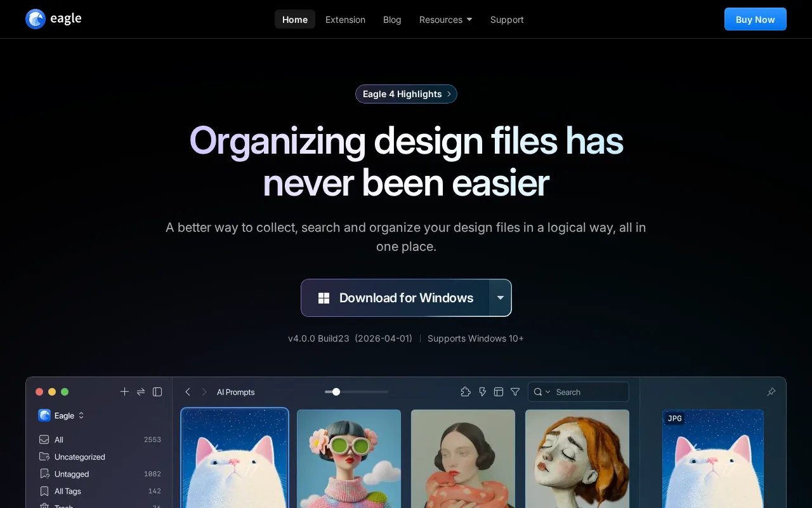This screenshot has width=812, height=508.
Task: Click the 142 tags count
Action: 154,491
